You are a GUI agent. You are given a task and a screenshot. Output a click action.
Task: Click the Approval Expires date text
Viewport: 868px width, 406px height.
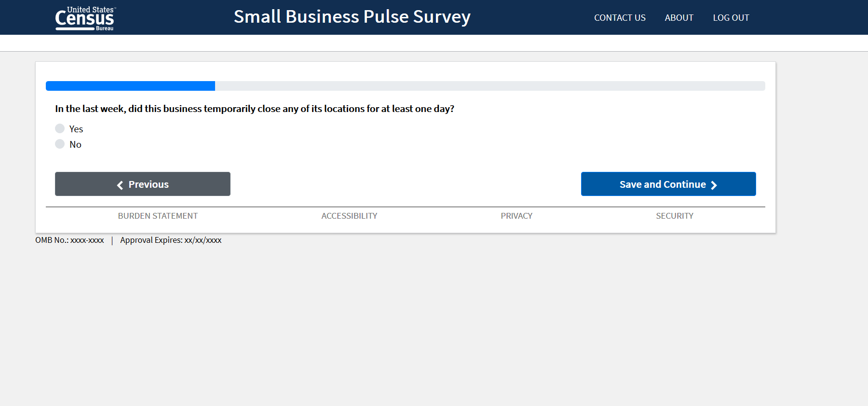(171, 240)
